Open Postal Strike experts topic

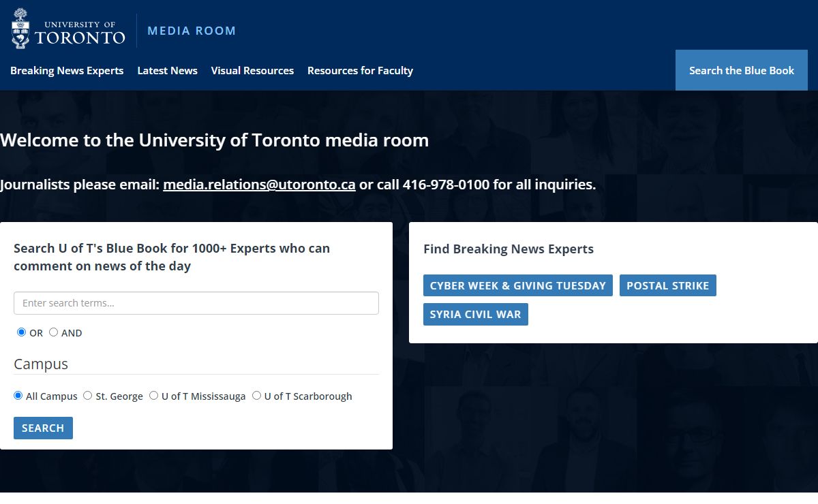point(668,285)
